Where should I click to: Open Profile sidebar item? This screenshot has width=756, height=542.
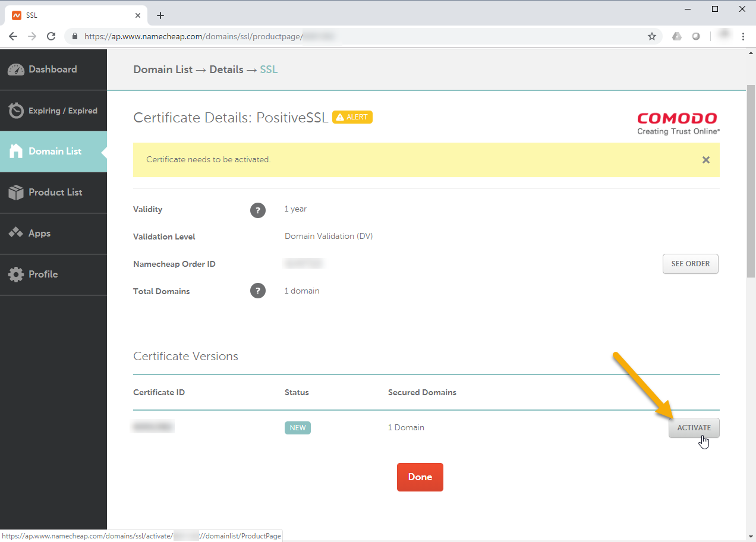(x=53, y=275)
